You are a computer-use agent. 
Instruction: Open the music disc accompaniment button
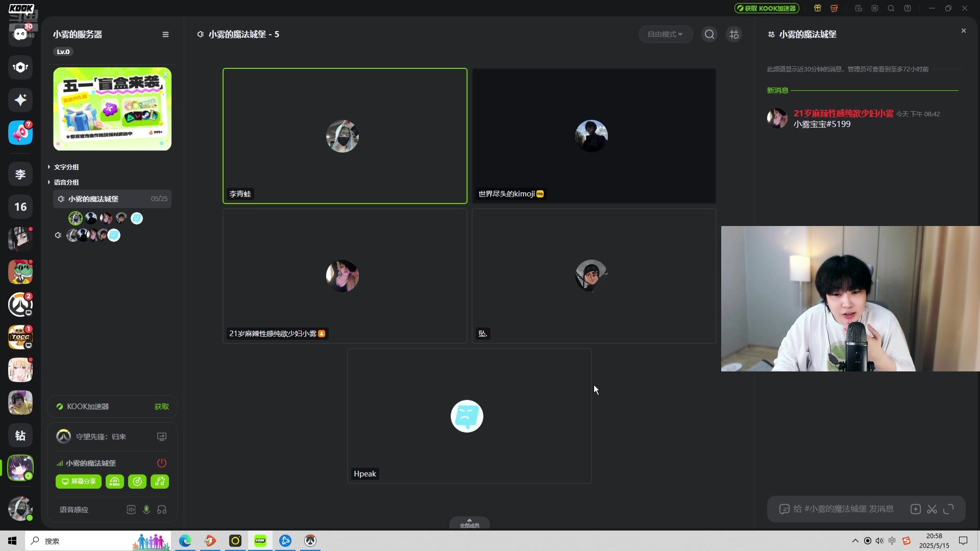[137, 482]
